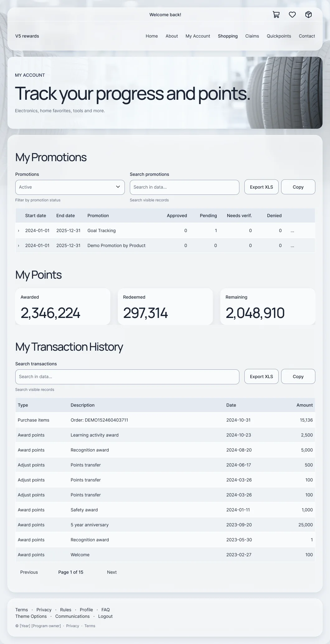Screen dimensions: 330x644
Task: Open more options for Demo Promotion row
Action: [292, 246]
